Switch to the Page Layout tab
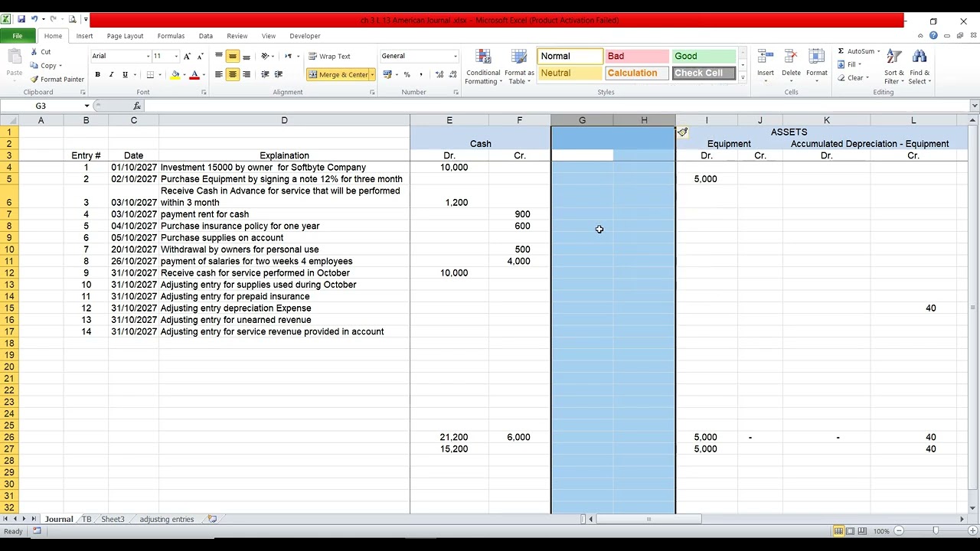The image size is (980, 551). point(125,36)
